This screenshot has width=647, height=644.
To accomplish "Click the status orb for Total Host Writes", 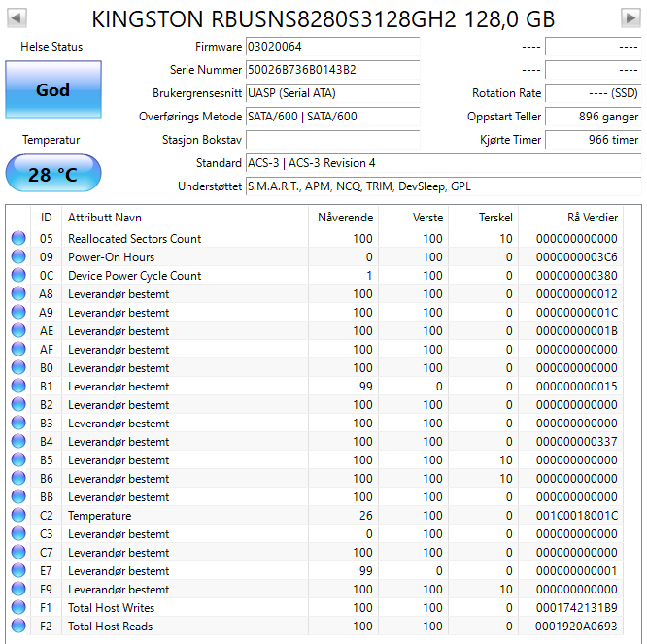I will (18, 608).
